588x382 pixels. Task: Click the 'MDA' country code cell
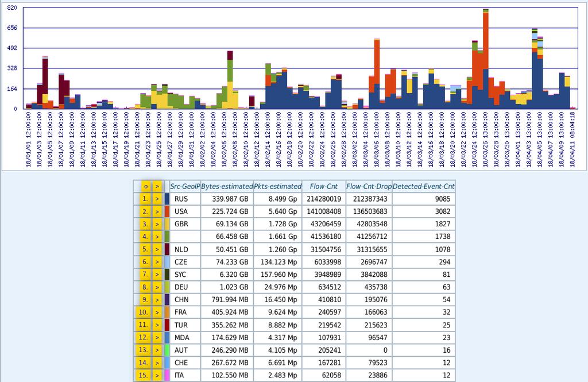pyautogui.click(x=185, y=338)
